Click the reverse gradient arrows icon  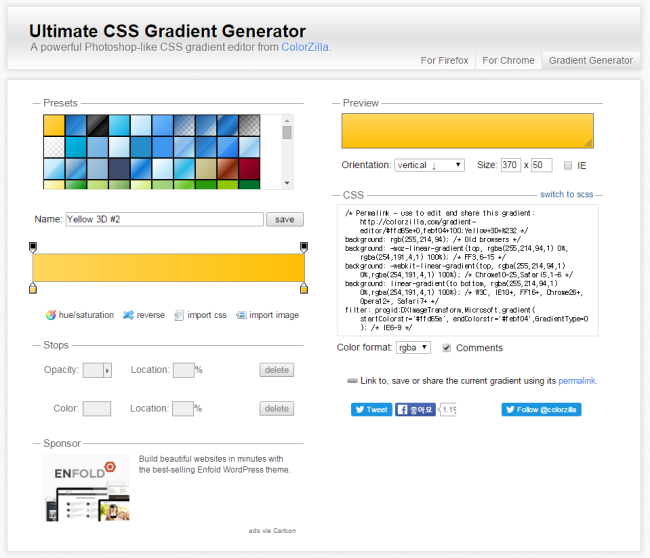click(x=128, y=315)
